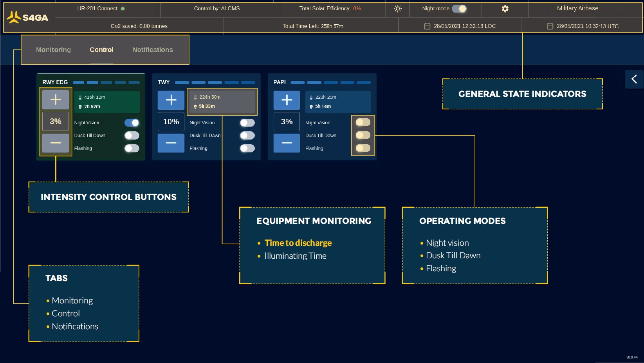
Task: Decrease PAPI intensity with the minus button
Action: 286,143
